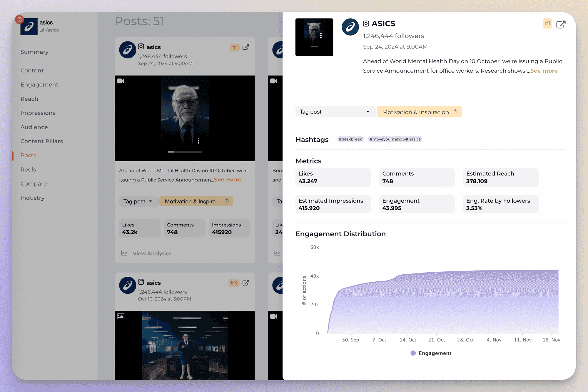Click the Likes 43.247 metric box
Screen dimensions: 588x392
click(333, 177)
